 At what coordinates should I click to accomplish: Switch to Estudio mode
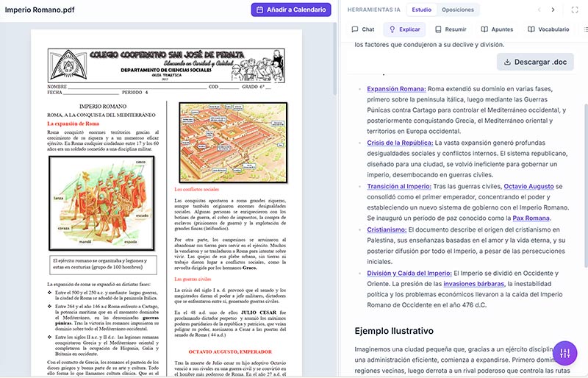click(422, 10)
